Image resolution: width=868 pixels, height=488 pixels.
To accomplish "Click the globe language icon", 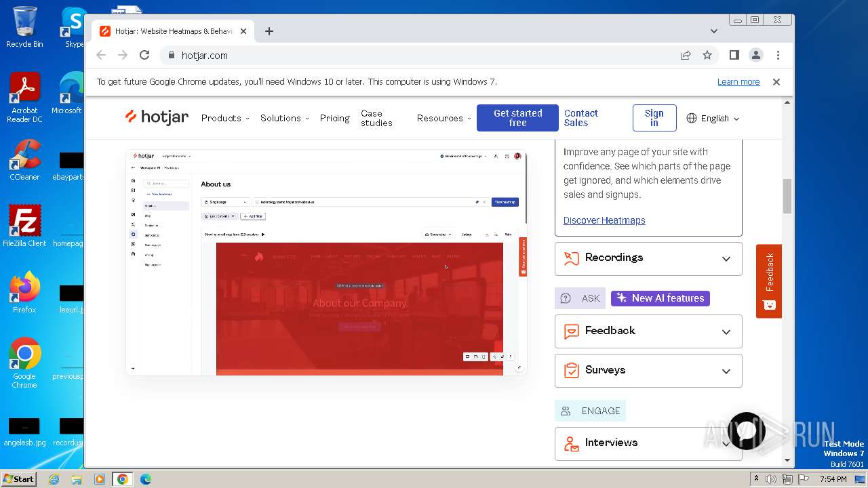I will 692,118.
